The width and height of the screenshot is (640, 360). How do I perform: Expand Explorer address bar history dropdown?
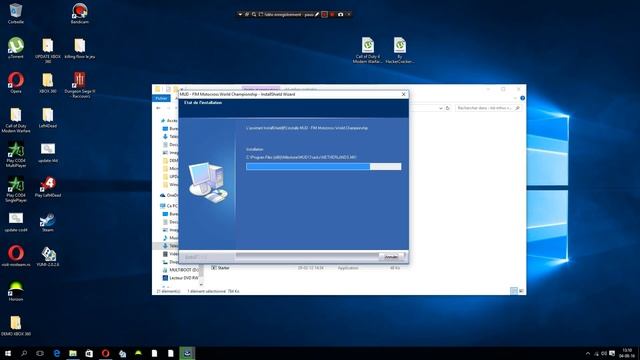[x=441, y=108]
